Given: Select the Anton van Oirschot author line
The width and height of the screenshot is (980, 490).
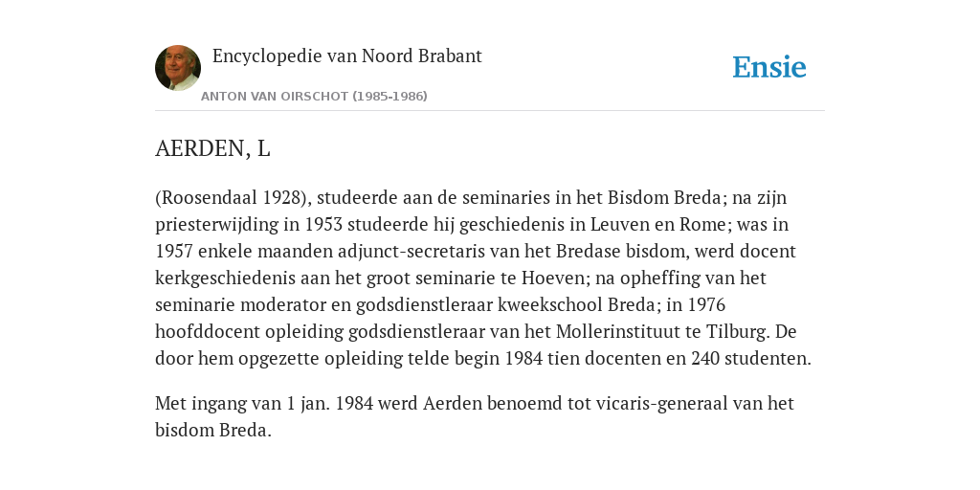Looking at the screenshot, I should coord(314,97).
